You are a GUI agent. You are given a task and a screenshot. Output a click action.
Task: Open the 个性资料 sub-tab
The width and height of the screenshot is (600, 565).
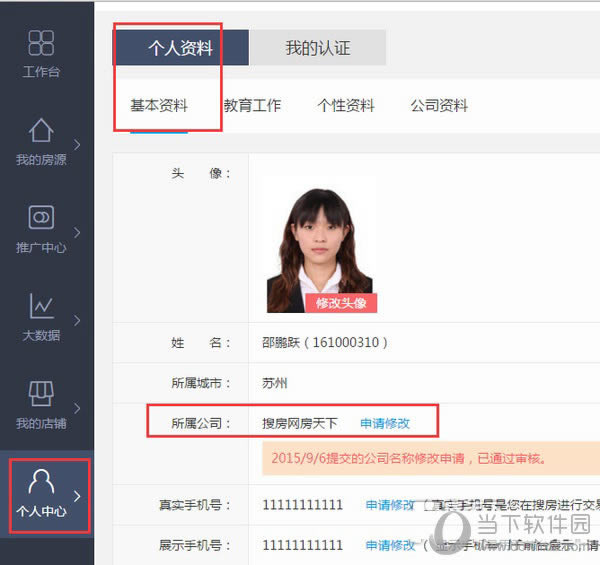[x=346, y=106]
